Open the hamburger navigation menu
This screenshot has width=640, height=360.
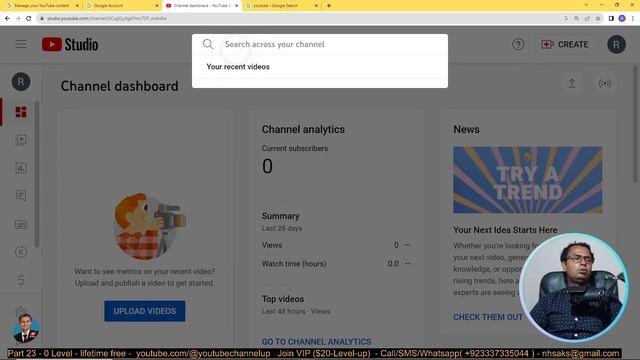pyautogui.click(x=21, y=44)
